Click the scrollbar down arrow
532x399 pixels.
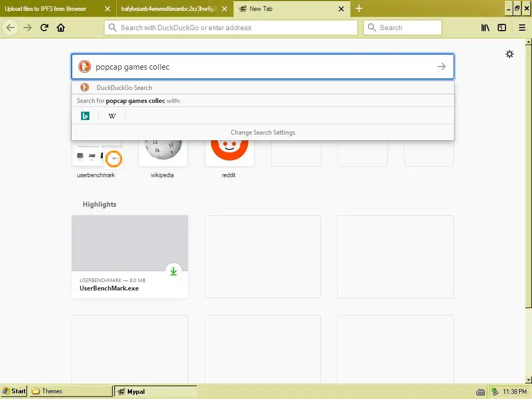click(x=528, y=380)
